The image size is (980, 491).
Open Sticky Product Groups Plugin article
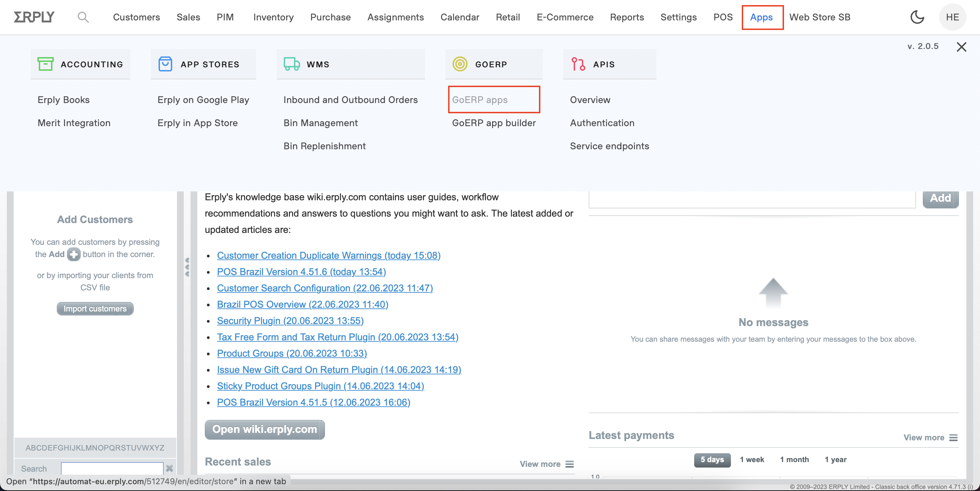[x=320, y=386]
